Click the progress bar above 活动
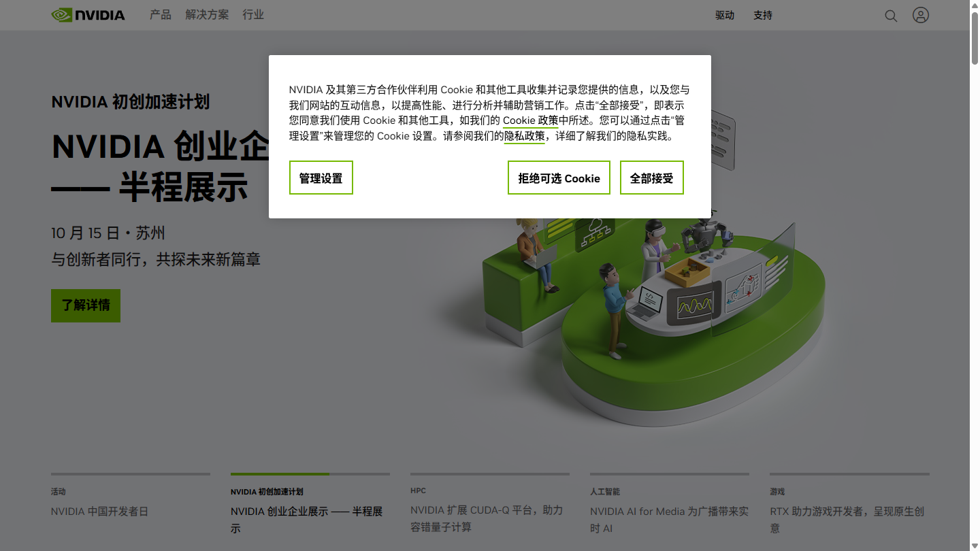The width and height of the screenshot is (980, 551). (x=131, y=474)
